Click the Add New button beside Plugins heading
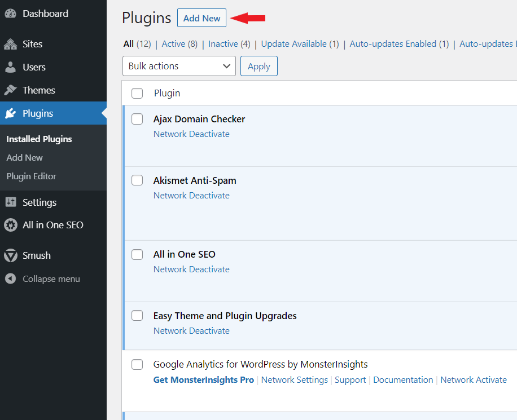 click(x=202, y=18)
